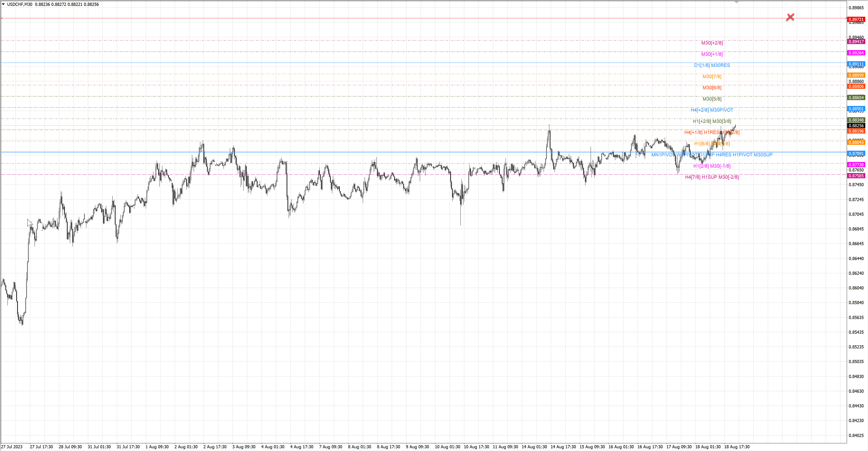Select the M30[+2/8] level label
Image resolution: width=868 pixels, height=451 pixels.
[712, 43]
